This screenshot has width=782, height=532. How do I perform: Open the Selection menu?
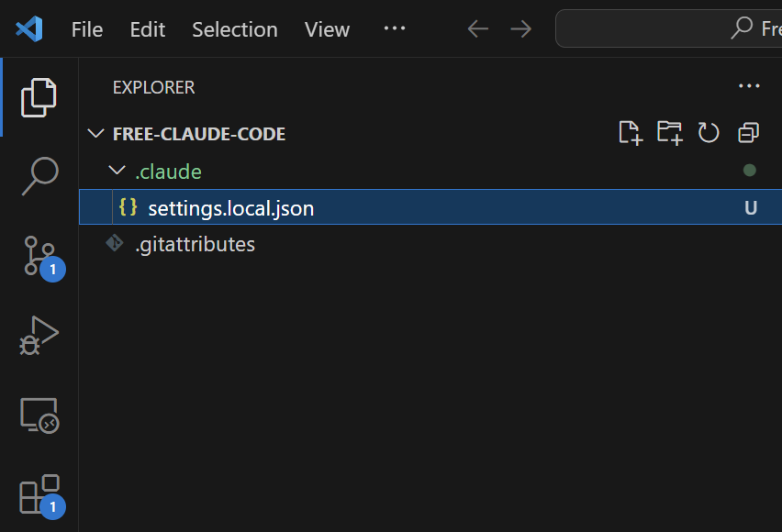pos(234,28)
